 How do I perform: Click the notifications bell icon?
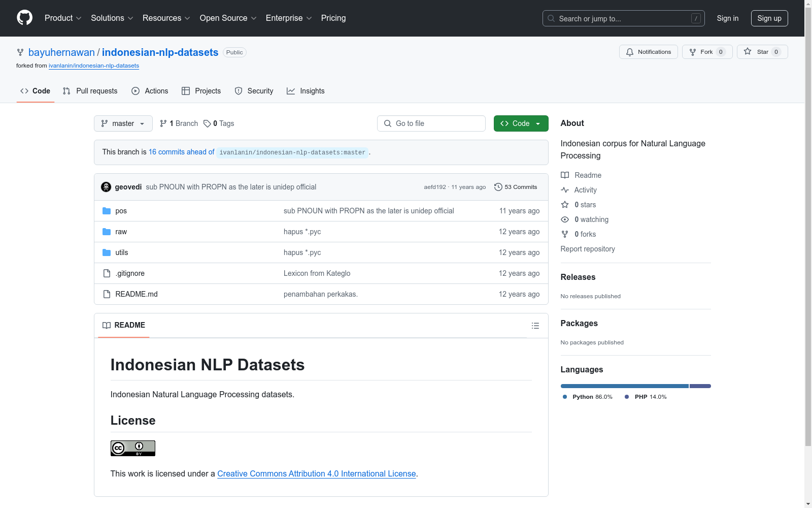point(630,52)
